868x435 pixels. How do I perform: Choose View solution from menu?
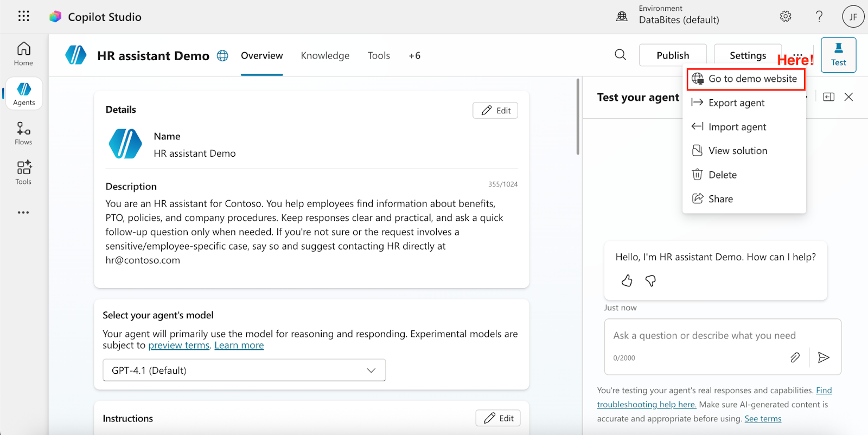point(744,151)
